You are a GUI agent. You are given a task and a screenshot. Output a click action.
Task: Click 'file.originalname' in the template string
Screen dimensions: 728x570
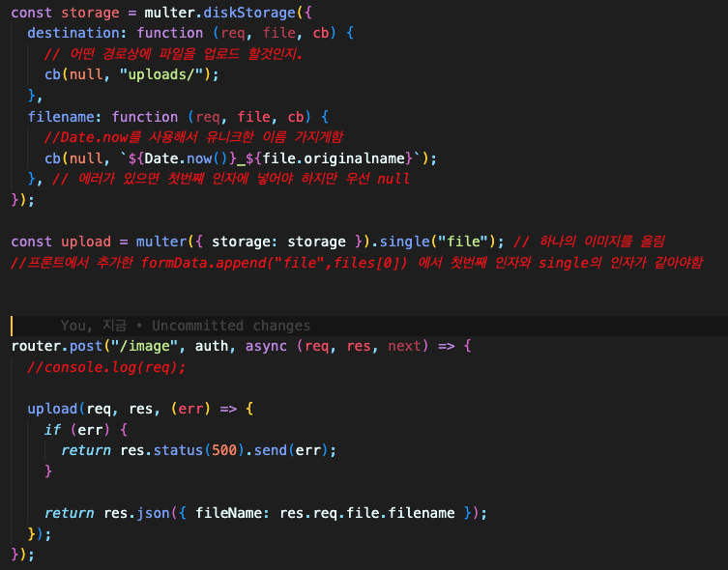[x=334, y=158]
